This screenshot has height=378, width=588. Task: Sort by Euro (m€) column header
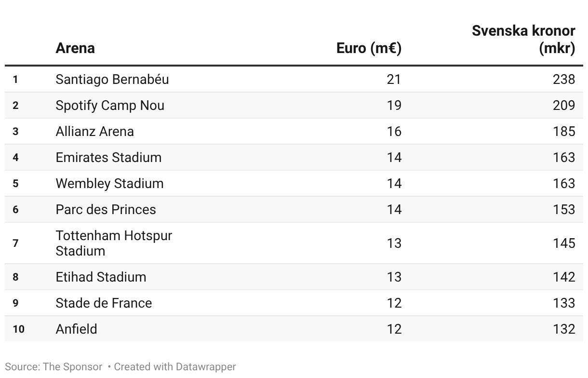click(x=369, y=48)
